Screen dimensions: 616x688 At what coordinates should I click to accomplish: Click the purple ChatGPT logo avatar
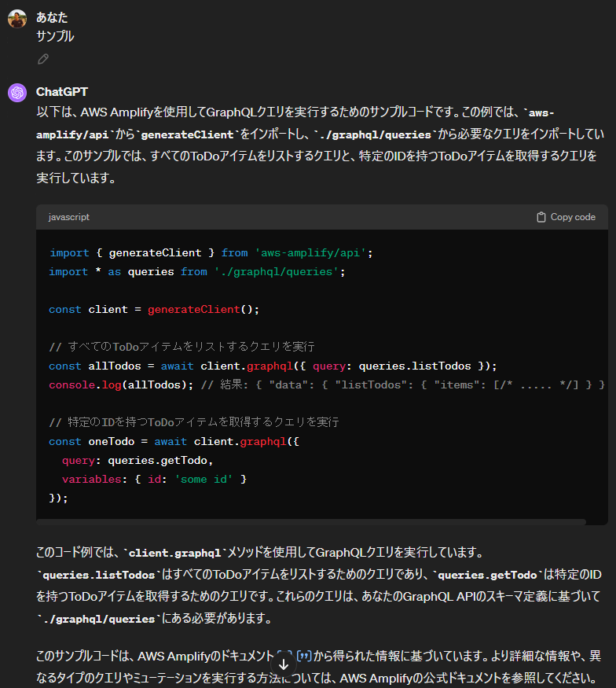pyautogui.click(x=17, y=93)
